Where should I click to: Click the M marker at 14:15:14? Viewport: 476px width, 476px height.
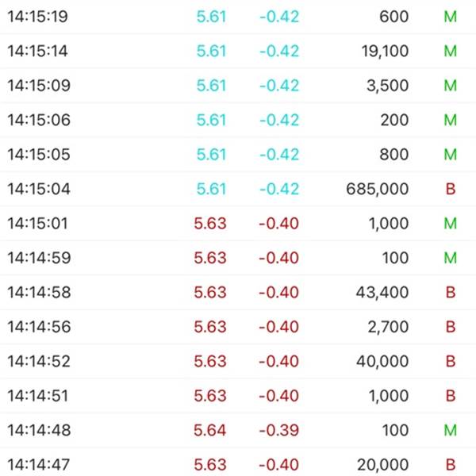450,51
